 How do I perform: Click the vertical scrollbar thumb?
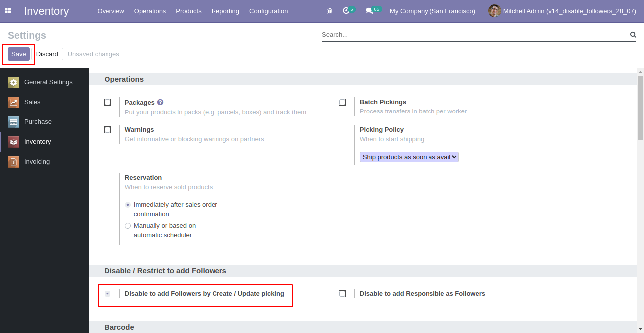pyautogui.click(x=640, y=108)
